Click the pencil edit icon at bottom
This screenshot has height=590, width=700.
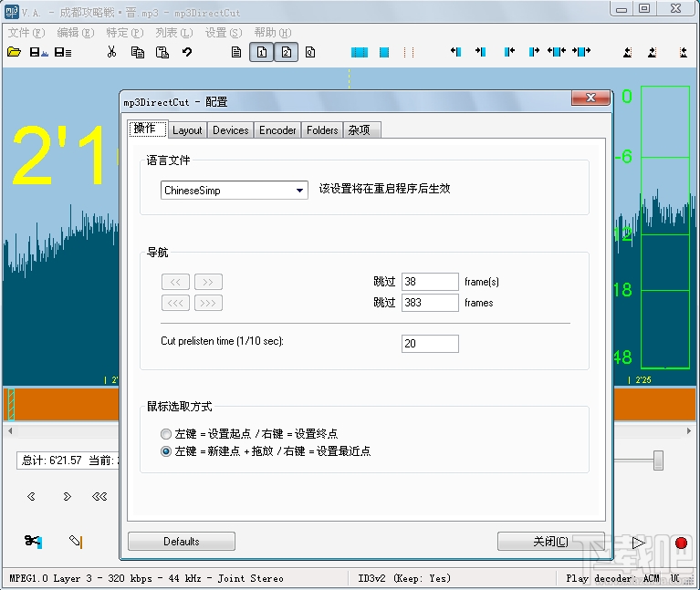click(76, 542)
